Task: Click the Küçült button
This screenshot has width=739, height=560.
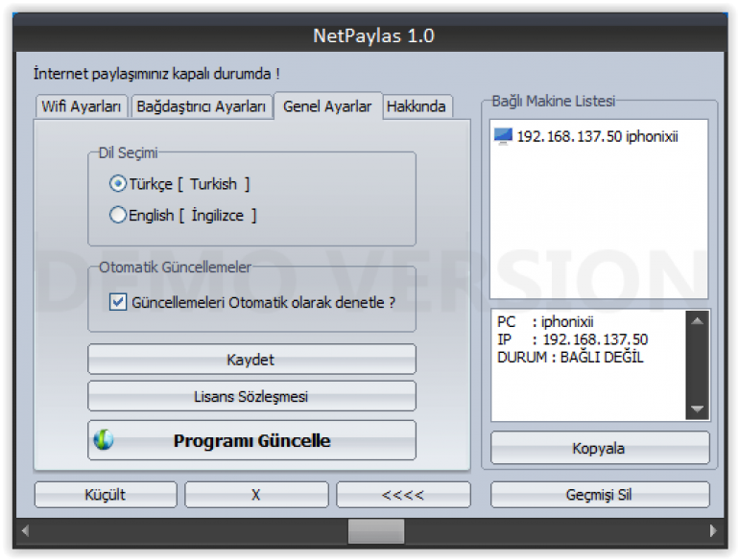Action: 106,495
